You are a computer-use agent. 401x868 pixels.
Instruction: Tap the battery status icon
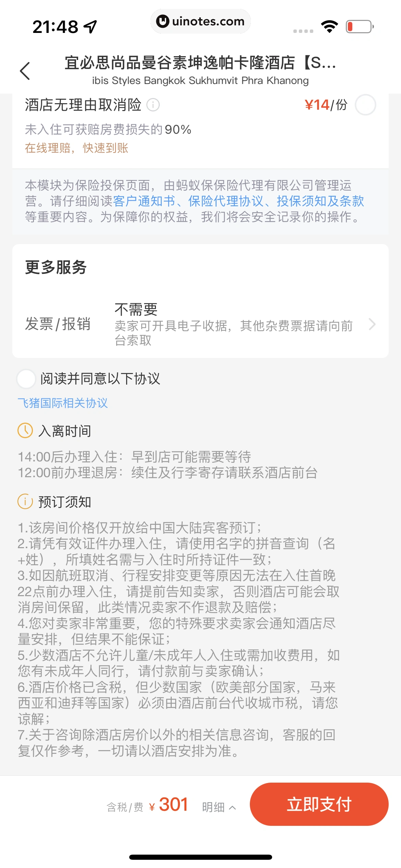[360, 26]
